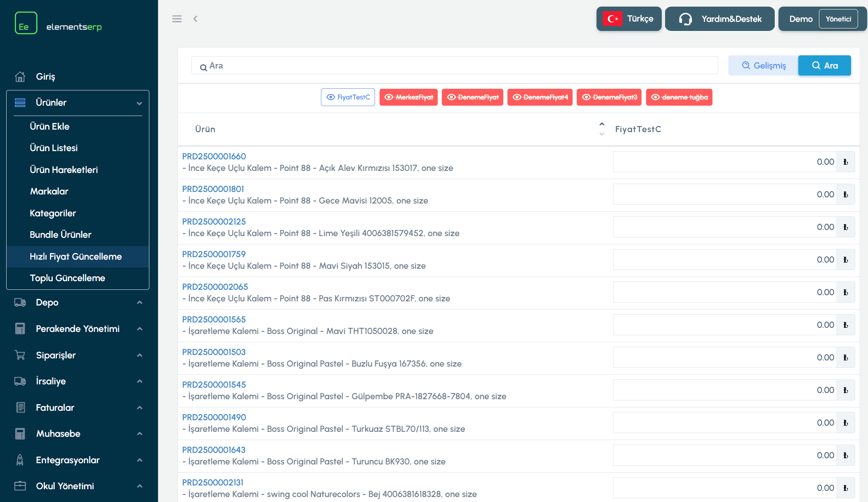Click the Gelişmiş advanced search button
Image resolution: width=868 pixels, height=502 pixels.
[x=763, y=66]
